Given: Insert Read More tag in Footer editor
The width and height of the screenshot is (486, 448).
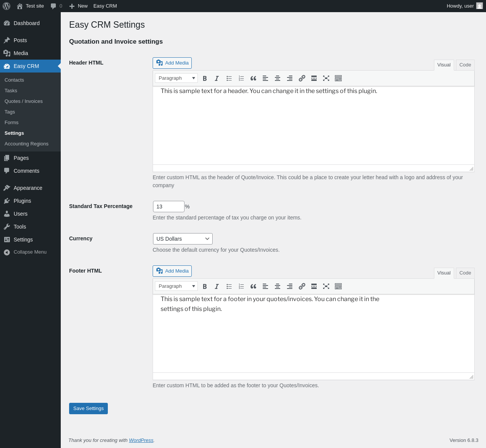Looking at the screenshot, I should point(314,286).
